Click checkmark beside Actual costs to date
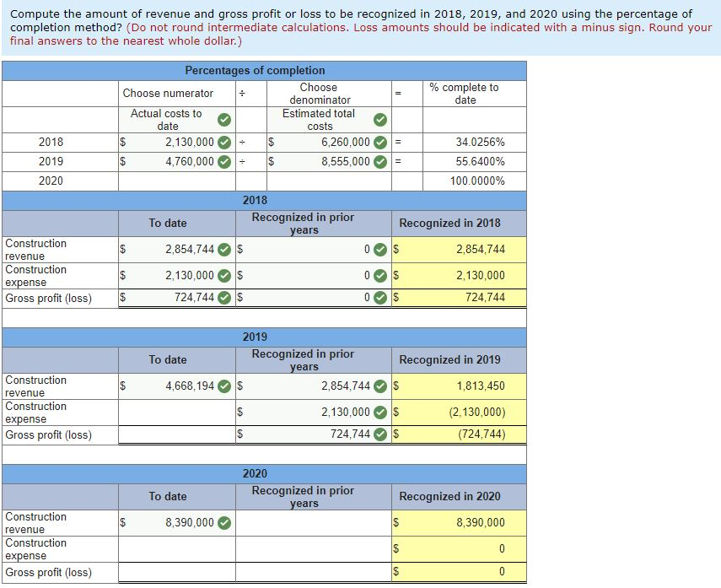The width and height of the screenshot is (721, 588). 224,120
